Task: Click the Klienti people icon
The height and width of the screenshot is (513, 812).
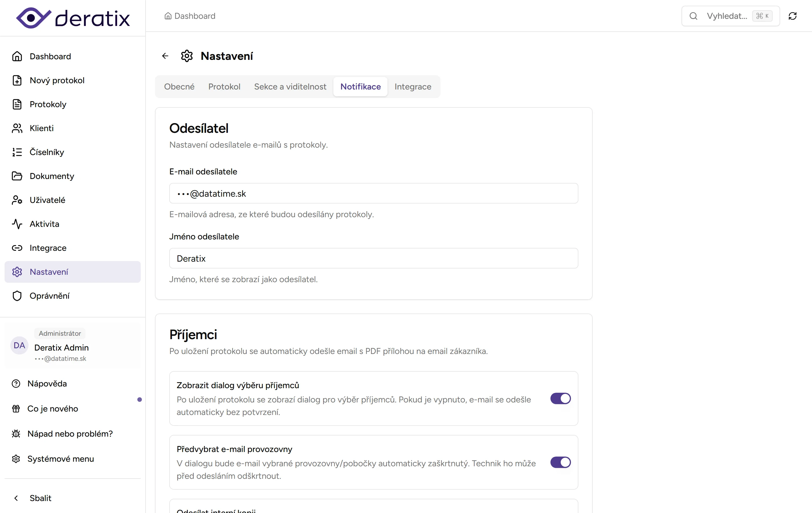Action: click(x=17, y=128)
